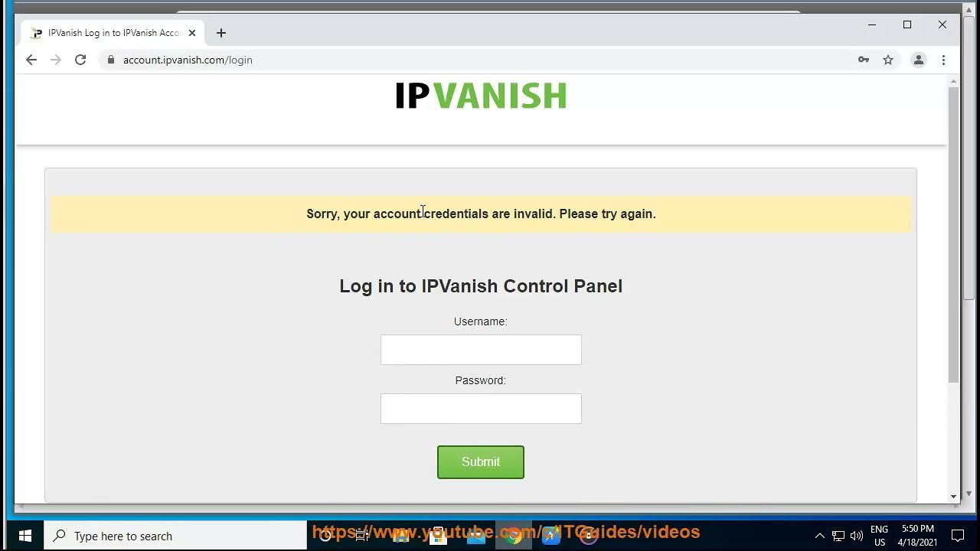Focus the Username field

tap(481, 350)
